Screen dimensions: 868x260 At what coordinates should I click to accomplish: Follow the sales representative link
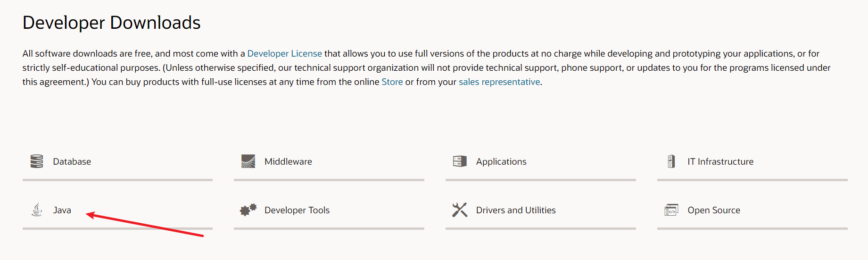pyautogui.click(x=499, y=82)
